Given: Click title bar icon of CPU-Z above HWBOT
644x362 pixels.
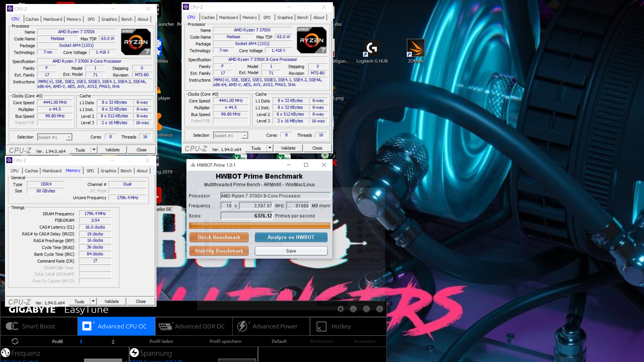Looking at the screenshot, I should tap(186, 7).
